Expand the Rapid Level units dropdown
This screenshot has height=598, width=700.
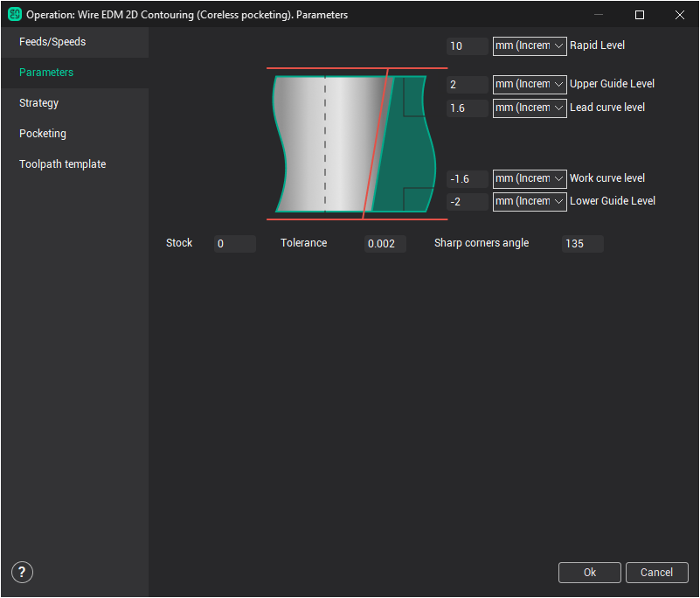point(530,46)
